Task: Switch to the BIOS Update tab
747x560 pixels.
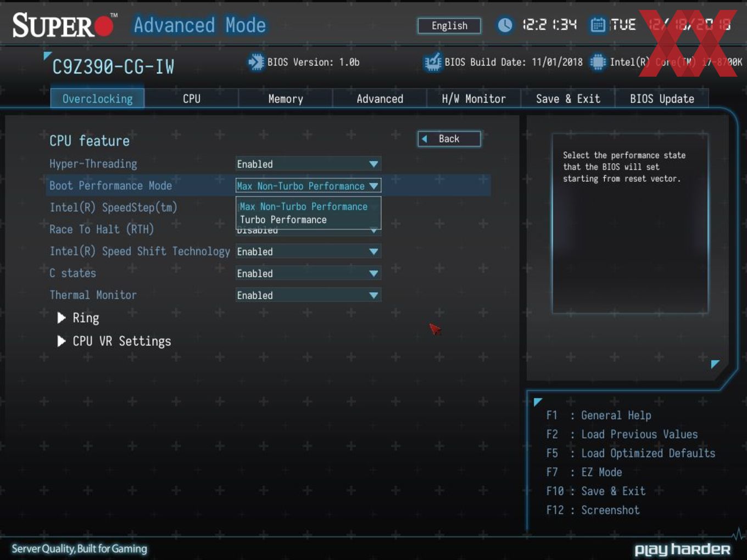Action: (662, 99)
